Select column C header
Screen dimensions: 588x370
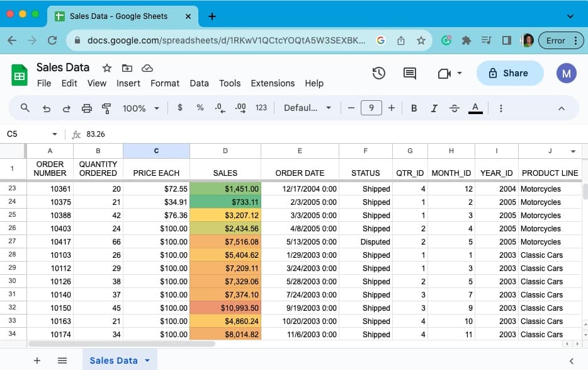156,151
